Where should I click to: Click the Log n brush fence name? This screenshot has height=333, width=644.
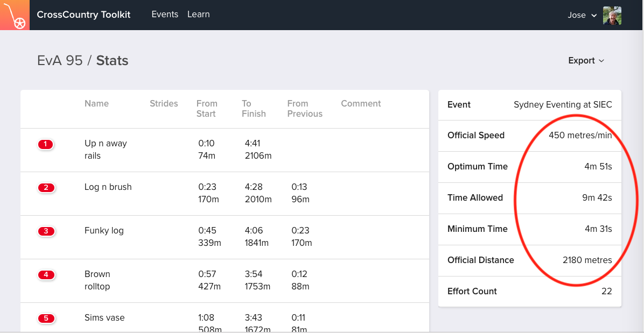pos(108,187)
